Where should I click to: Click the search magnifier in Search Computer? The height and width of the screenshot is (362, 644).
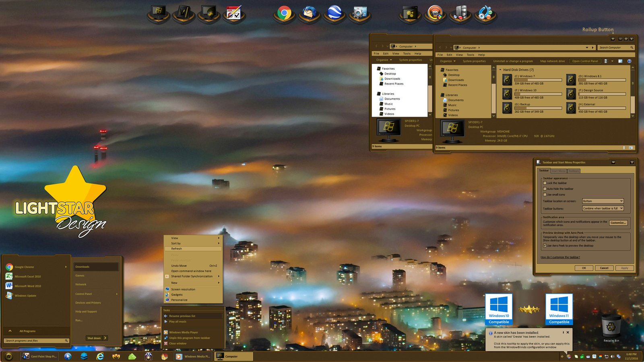pos(632,47)
